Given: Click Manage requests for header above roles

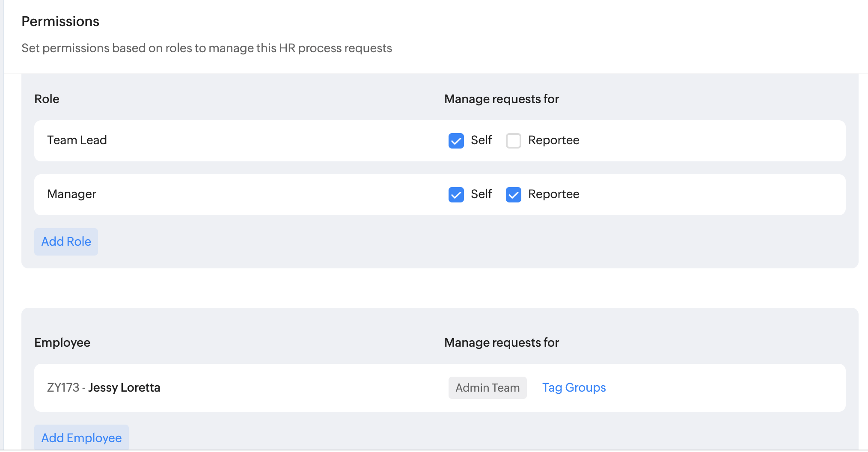Looking at the screenshot, I should [501, 99].
